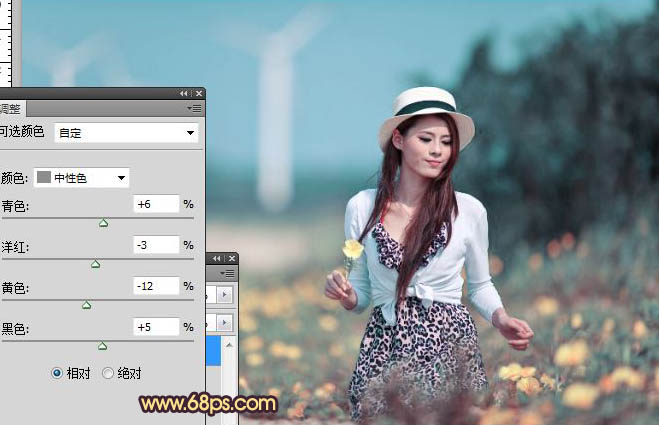Collapse the Adjustments panel with double-arrow icon
The image size is (659, 425).
click(x=183, y=93)
